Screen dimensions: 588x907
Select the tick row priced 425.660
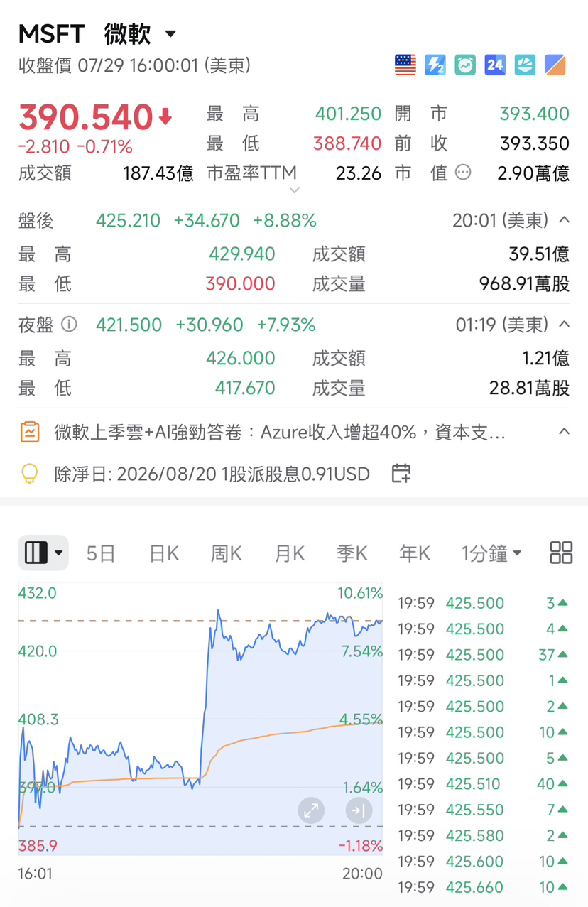click(483, 887)
